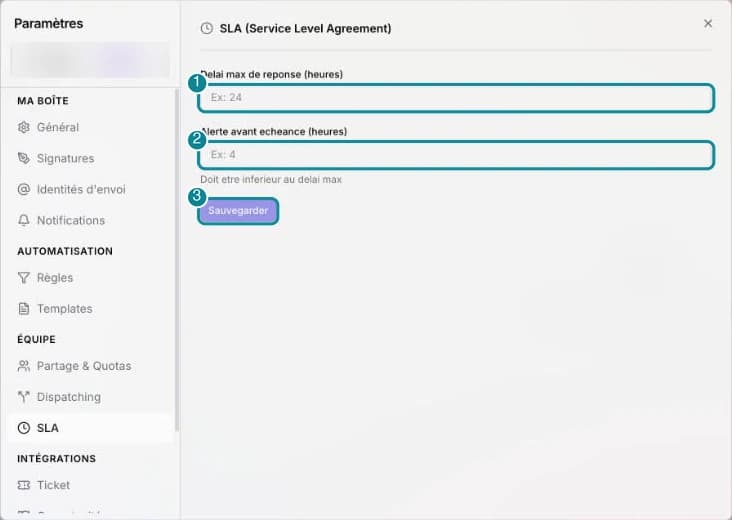
Task: Open Partage & Quotas settings
Action: [x=91, y=366]
